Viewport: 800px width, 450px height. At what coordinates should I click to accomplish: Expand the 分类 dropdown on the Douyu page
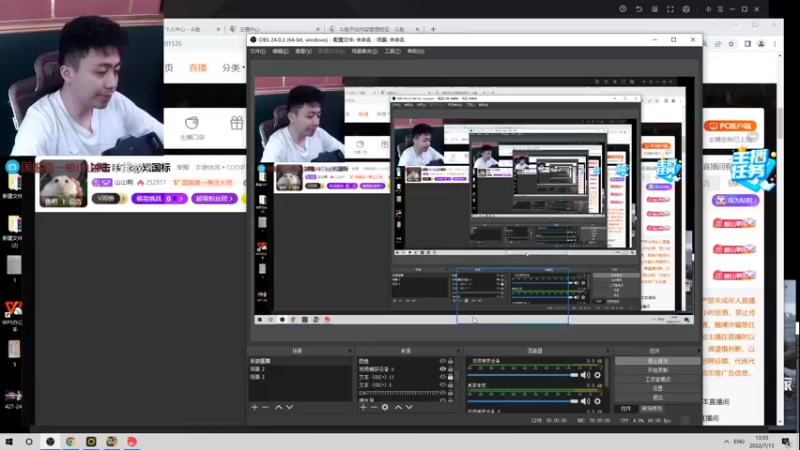click(234, 68)
